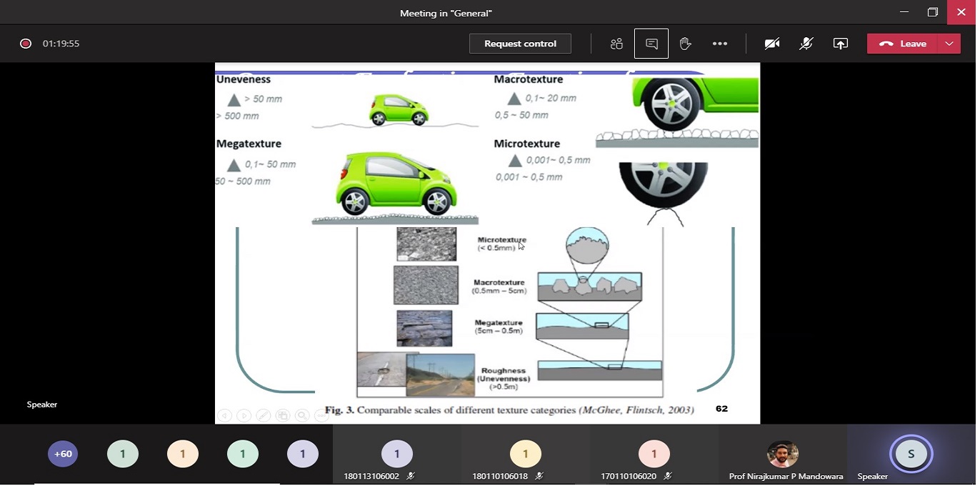This screenshot has width=980, height=486.
Task: Expand the Leave options dropdown arrow
Action: 949,44
